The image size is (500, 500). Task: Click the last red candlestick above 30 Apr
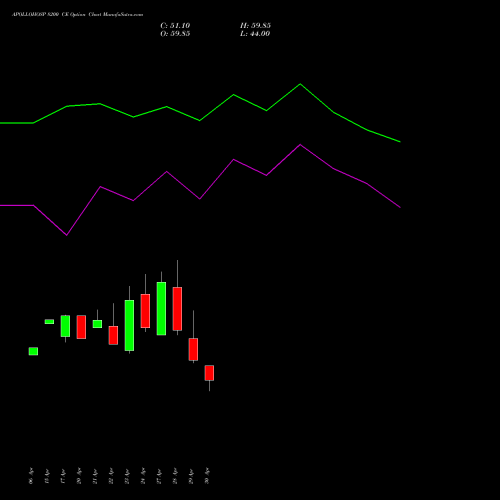pyautogui.click(x=209, y=373)
